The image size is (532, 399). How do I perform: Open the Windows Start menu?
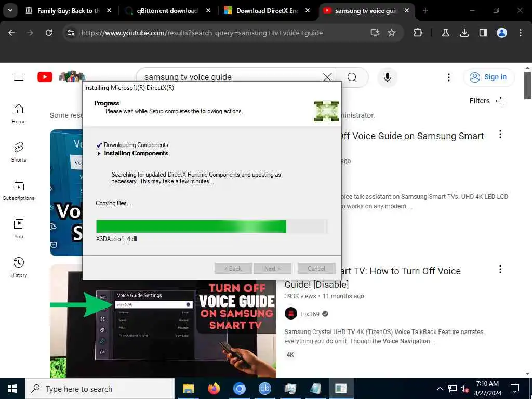(12, 389)
